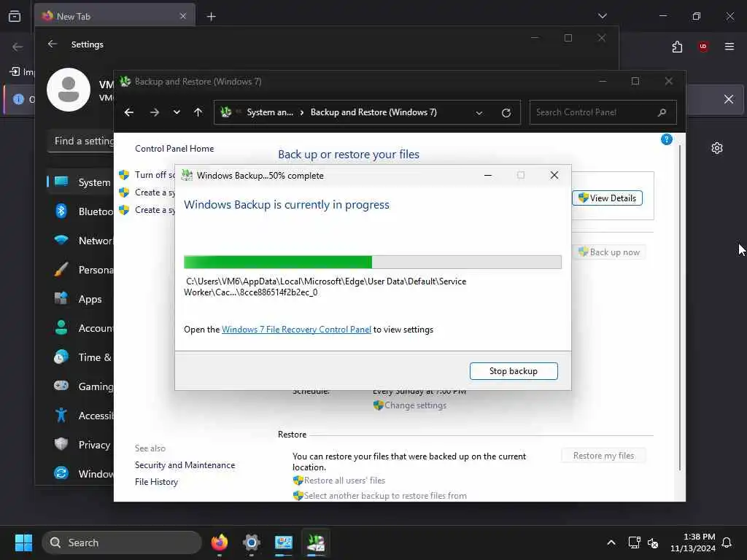Screen dimensions: 747x560
Task: Close the Windows Backup progress dialog
Action: click(x=554, y=175)
